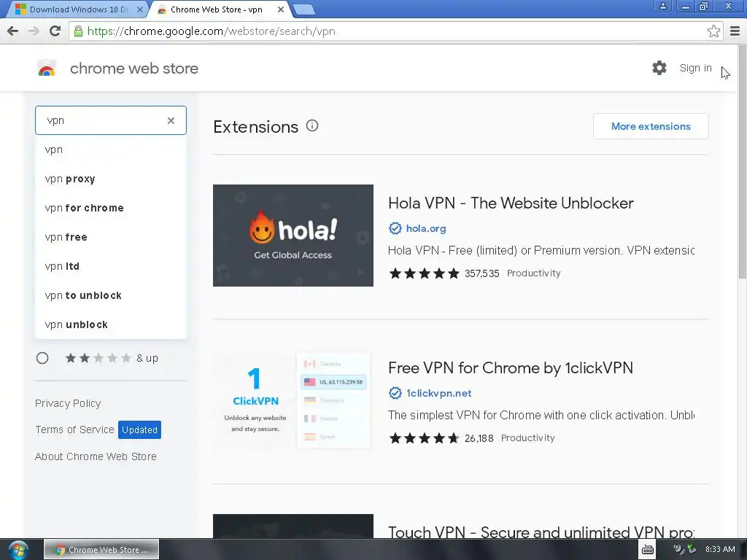
Task: Click Hola's Productivity category label
Action: 533,273
